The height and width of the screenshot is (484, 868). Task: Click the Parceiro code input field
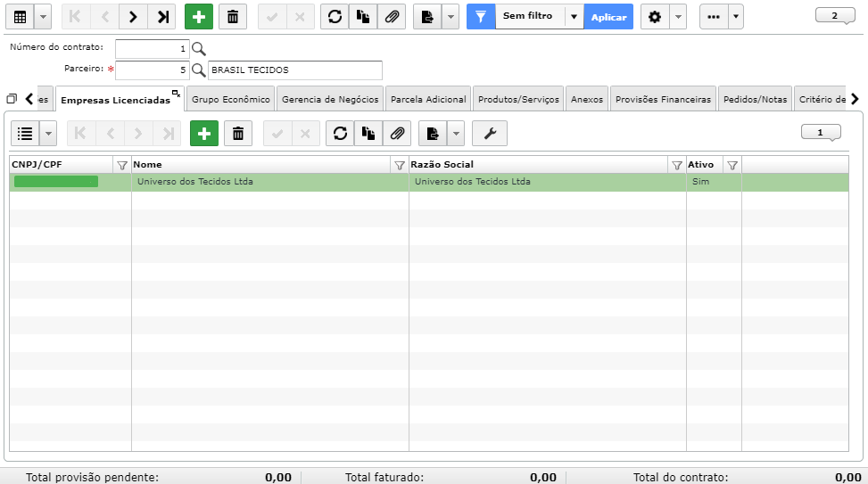pyautogui.click(x=153, y=70)
